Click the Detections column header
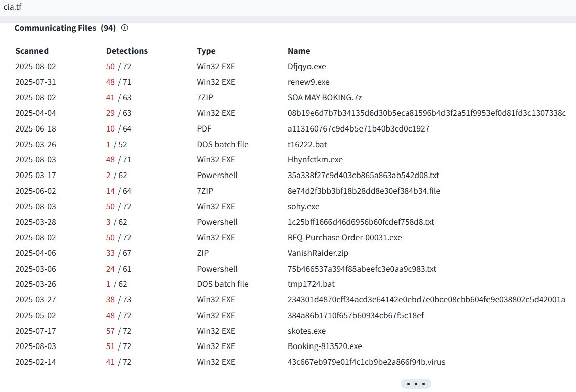Screen dimensions: 576x392 tap(127, 51)
